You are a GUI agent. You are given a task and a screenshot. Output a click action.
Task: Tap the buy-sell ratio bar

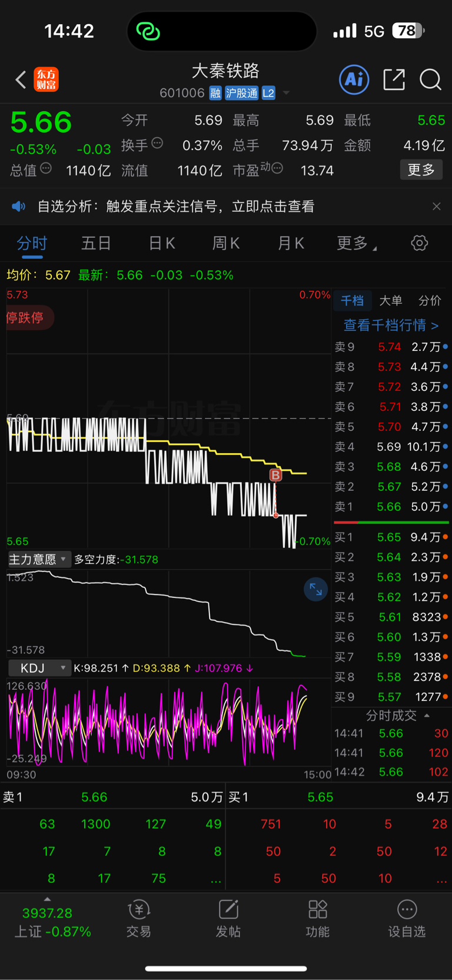coord(391,522)
